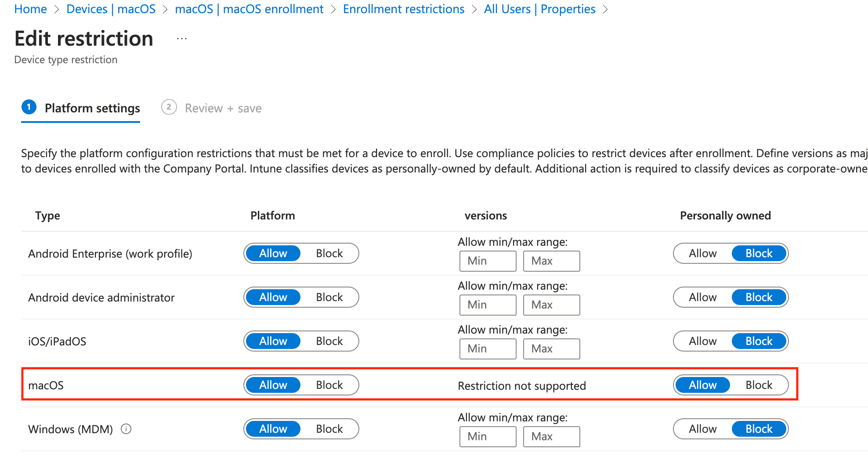Go to Home breadcrumb link
The height and width of the screenshot is (467, 868).
pyautogui.click(x=30, y=9)
